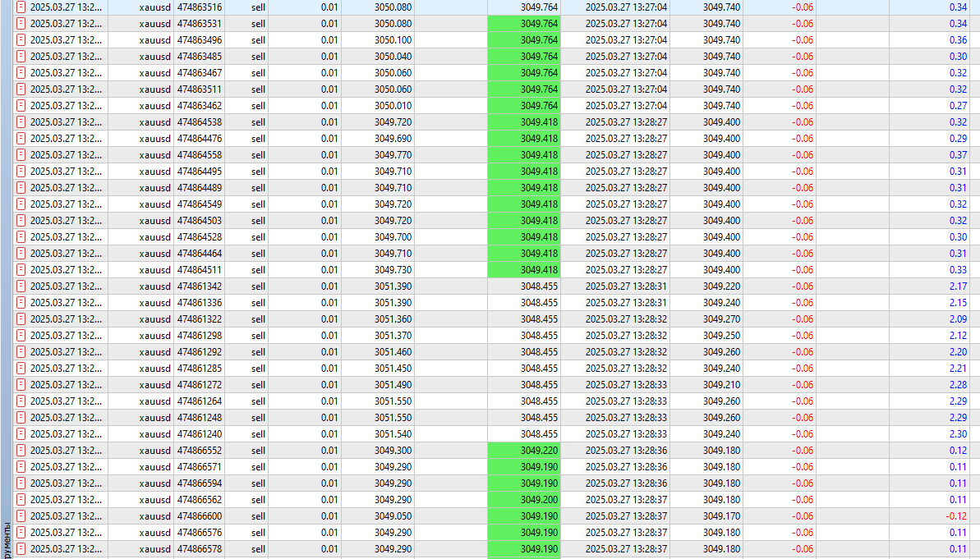Select the profit value 0.33

click(958, 270)
